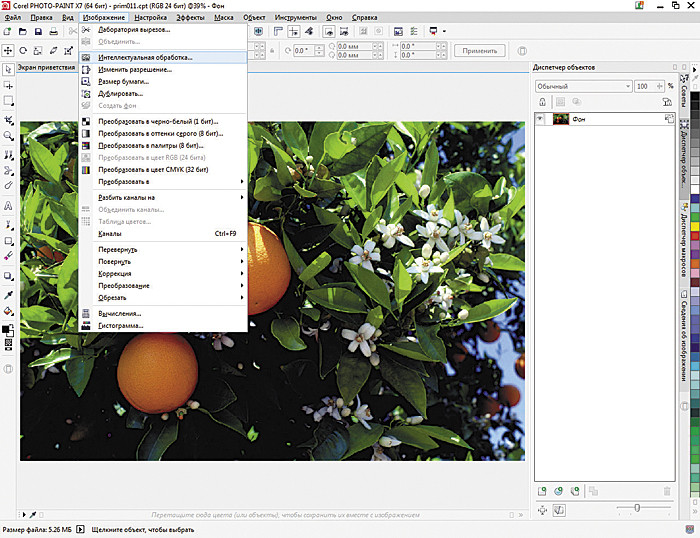Click the delete object trash icon

[x=667, y=491]
